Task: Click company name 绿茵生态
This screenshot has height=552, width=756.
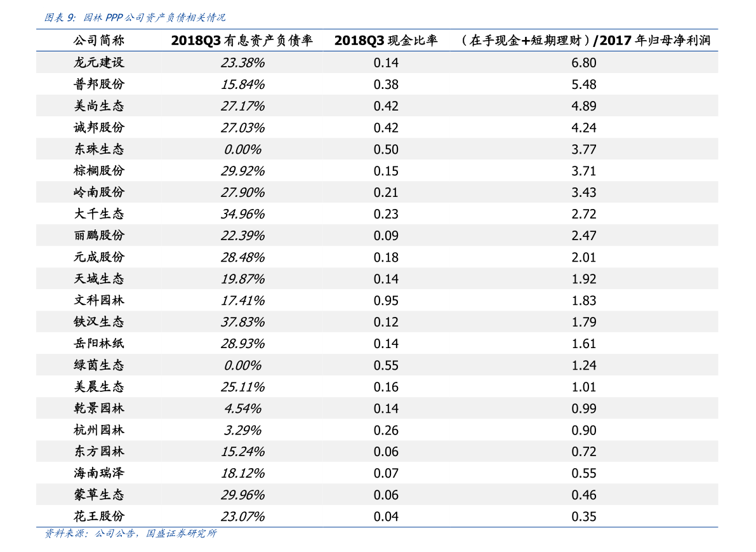Action: pos(99,365)
